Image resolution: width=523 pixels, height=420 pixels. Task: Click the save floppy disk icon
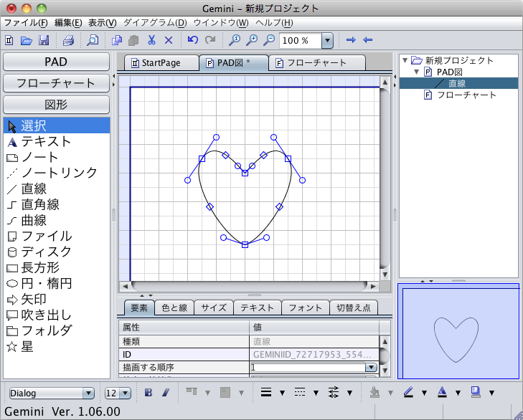click(x=44, y=40)
